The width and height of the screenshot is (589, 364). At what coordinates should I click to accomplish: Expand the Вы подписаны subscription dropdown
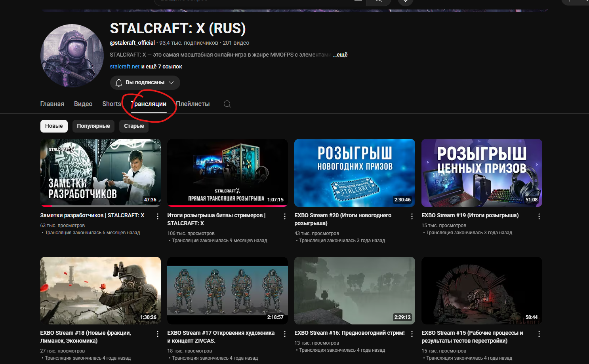click(x=145, y=83)
